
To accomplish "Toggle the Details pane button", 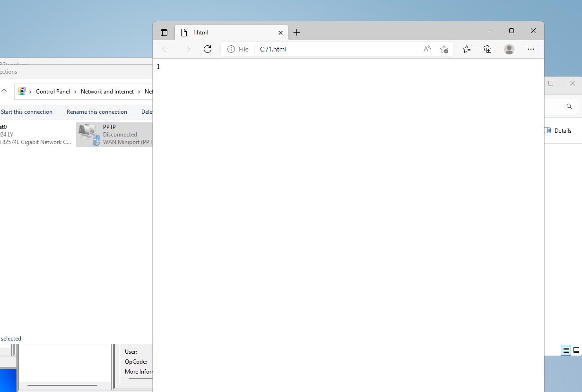I will 558,131.
